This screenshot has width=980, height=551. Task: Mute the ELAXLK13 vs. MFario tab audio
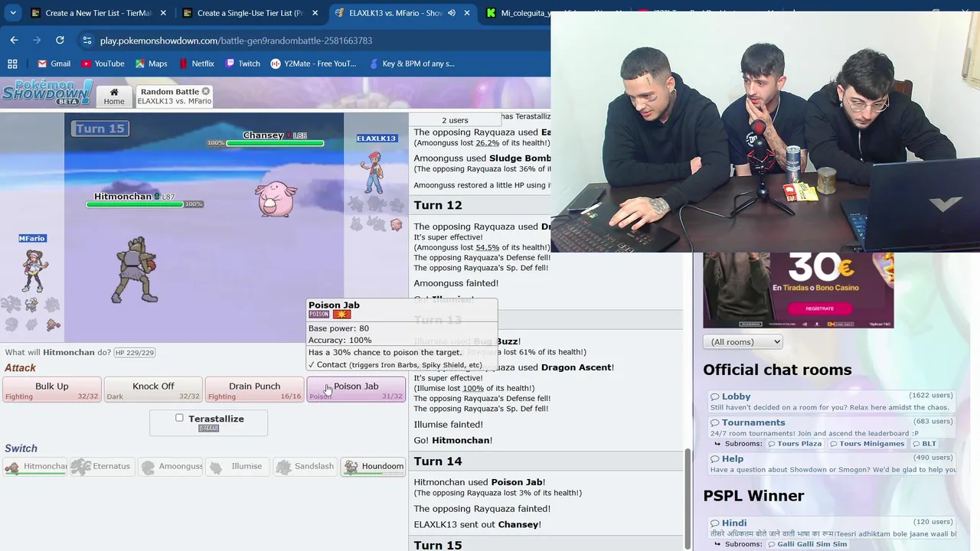tap(451, 13)
